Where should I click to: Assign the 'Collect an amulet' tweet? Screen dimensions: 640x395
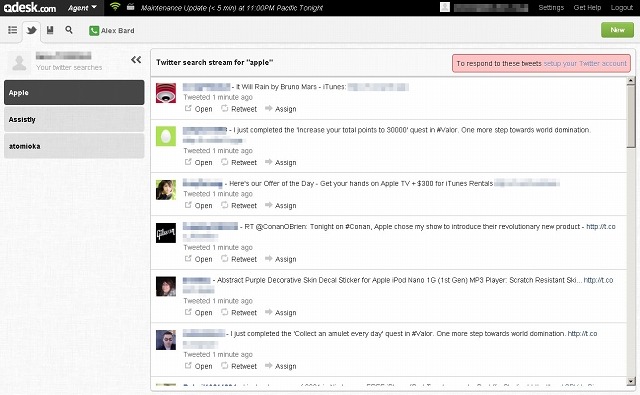281,366
